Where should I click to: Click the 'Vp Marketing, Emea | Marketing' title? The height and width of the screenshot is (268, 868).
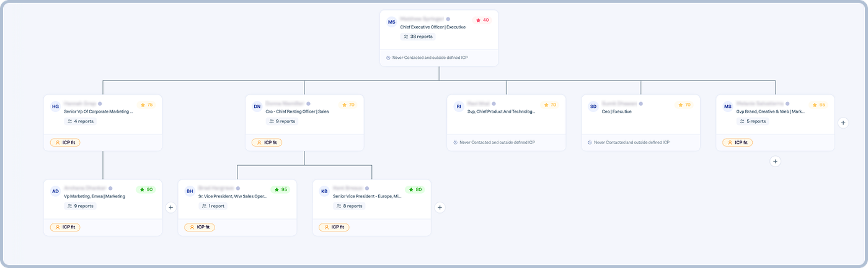pyautogui.click(x=95, y=197)
